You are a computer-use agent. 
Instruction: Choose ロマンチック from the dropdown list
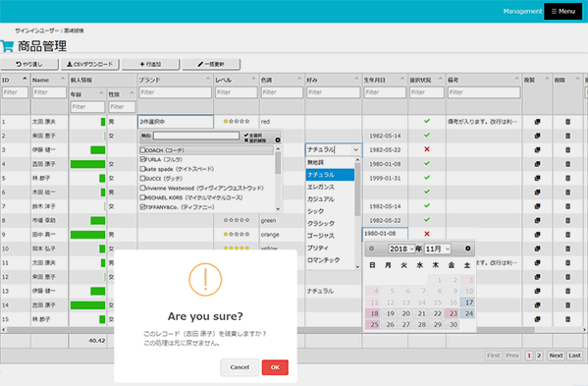click(330, 260)
